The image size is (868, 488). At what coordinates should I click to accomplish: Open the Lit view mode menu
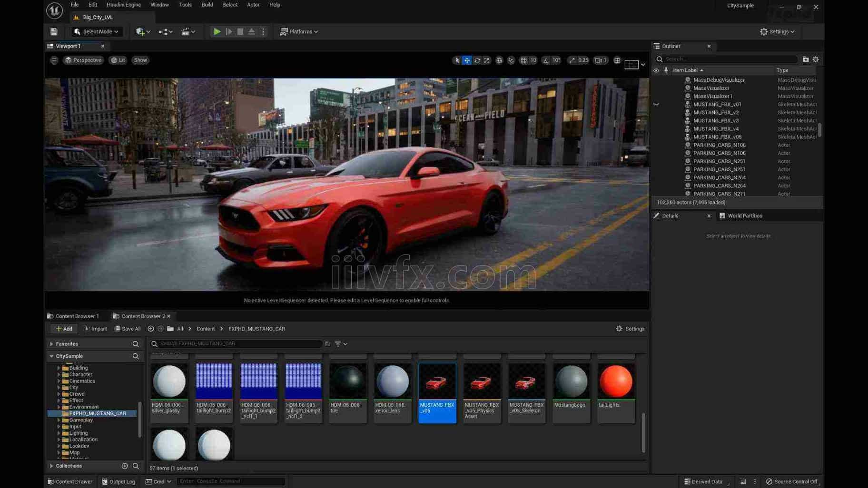click(118, 60)
